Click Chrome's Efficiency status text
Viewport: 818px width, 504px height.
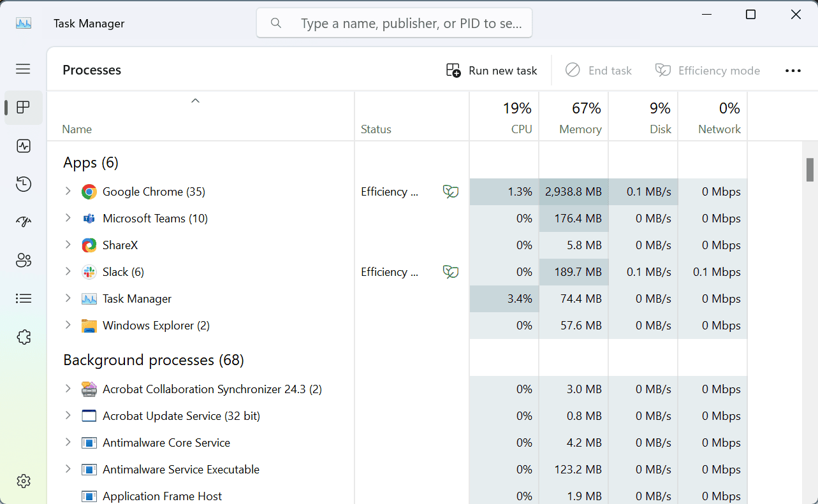pos(390,192)
